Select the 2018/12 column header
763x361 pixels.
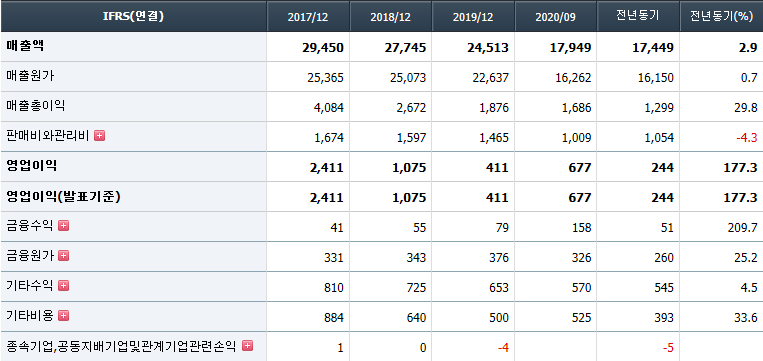(x=391, y=17)
